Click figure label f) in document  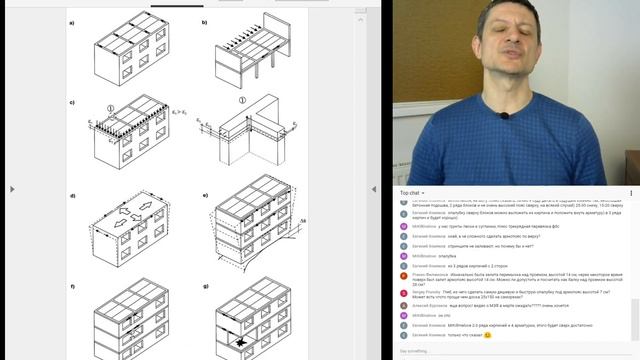coord(73,287)
